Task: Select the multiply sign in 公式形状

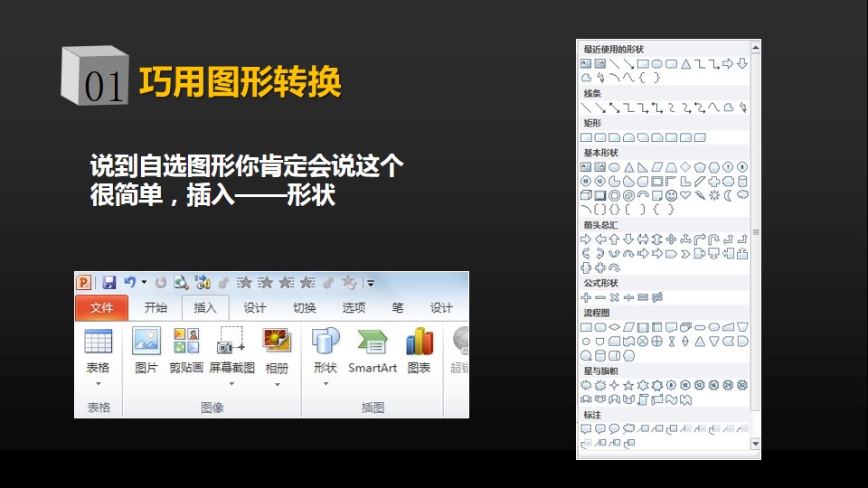Action: coord(614,297)
